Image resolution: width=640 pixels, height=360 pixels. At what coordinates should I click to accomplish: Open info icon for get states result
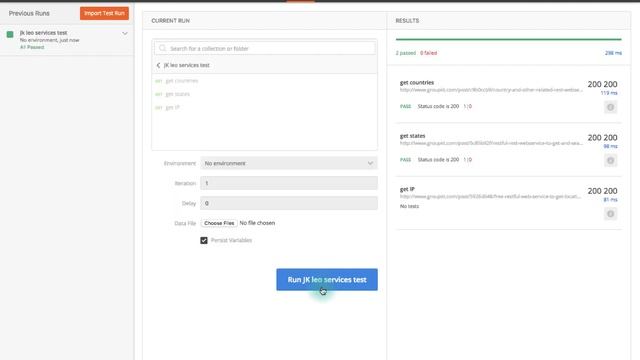point(610,160)
